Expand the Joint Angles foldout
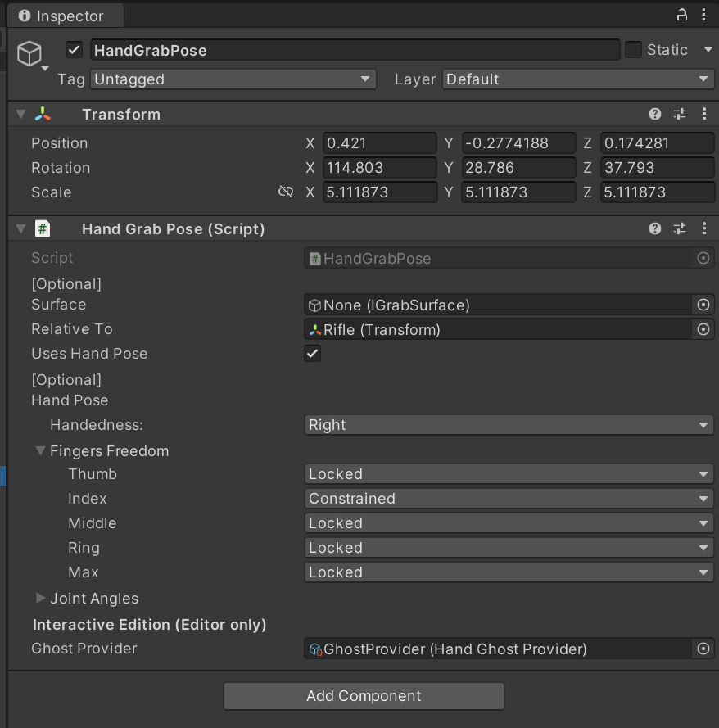The width and height of the screenshot is (719, 728). 40,599
